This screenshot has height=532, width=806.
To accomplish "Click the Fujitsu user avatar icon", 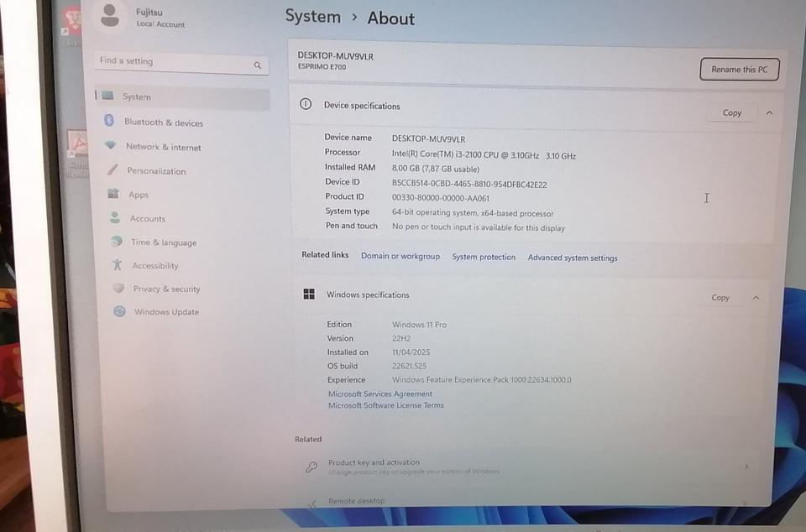I will click(x=109, y=15).
